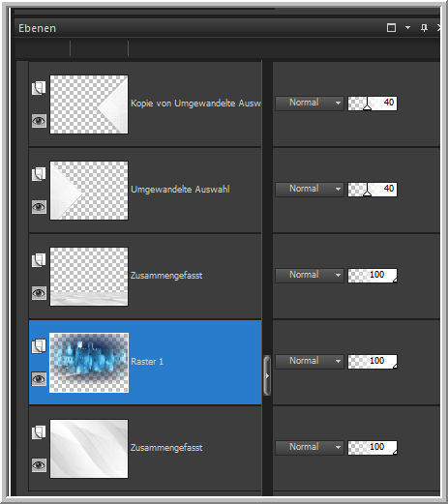Image resolution: width=448 pixels, height=504 pixels.
Task: Open blend mode dropdown for Umgewandelte Auswahl
Action: (310, 189)
